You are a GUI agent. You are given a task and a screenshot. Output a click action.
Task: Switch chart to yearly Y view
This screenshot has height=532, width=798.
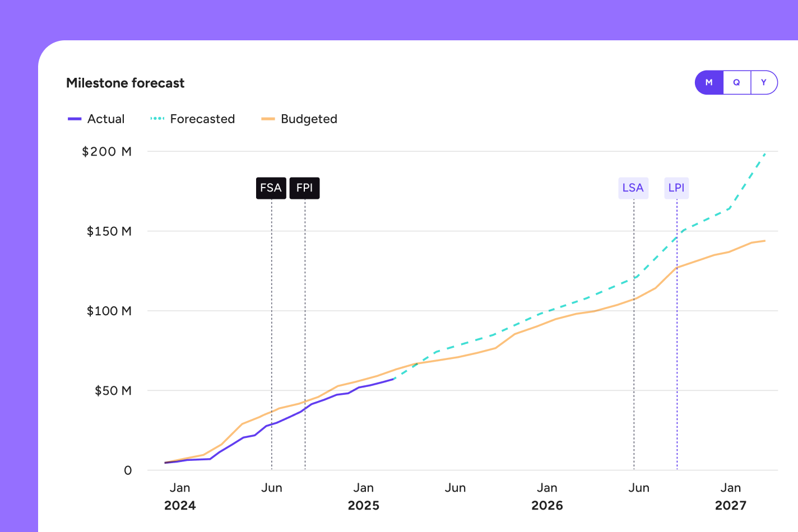pos(763,82)
